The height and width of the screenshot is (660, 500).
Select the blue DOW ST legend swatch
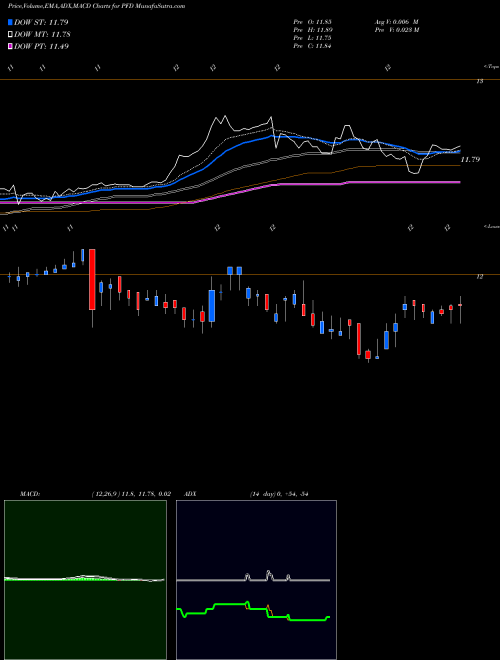[10, 22]
